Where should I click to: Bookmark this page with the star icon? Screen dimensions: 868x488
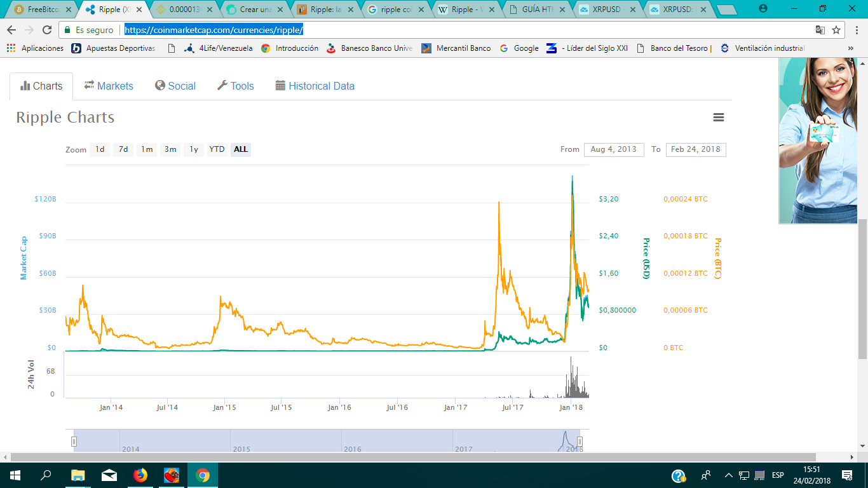837,30
